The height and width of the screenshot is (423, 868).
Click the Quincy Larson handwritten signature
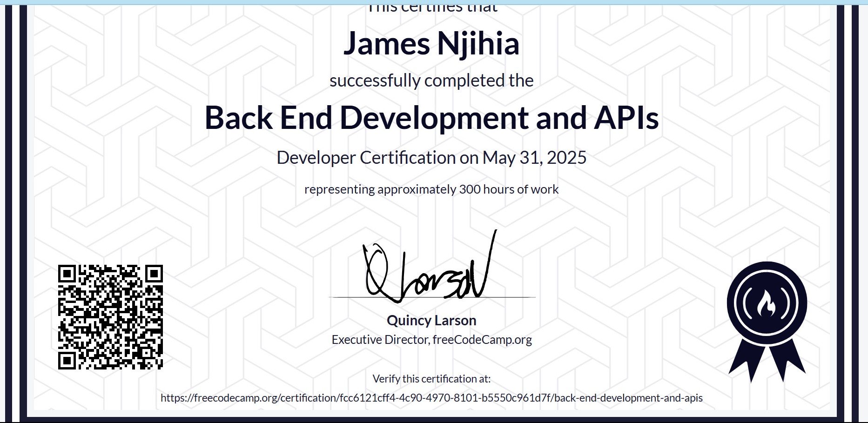[431, 267]
